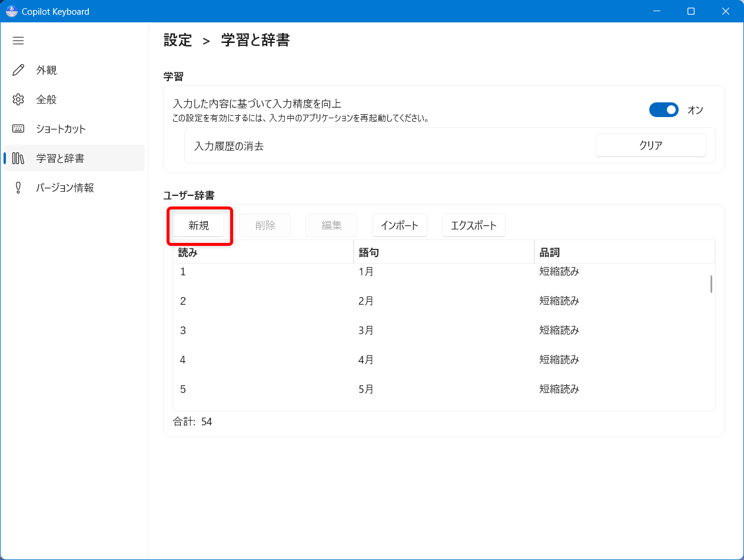Open the hamburger navigation menu

click(x=18, y=41)
